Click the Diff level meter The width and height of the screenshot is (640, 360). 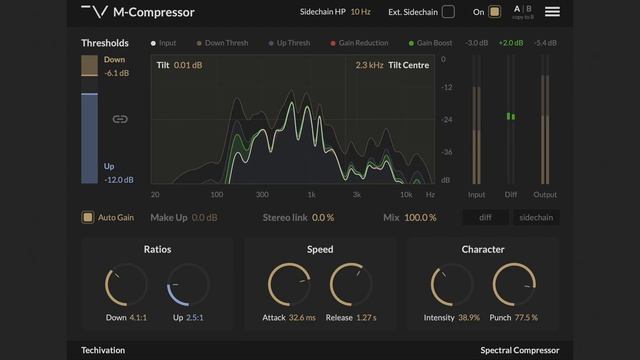coord(511,120)
